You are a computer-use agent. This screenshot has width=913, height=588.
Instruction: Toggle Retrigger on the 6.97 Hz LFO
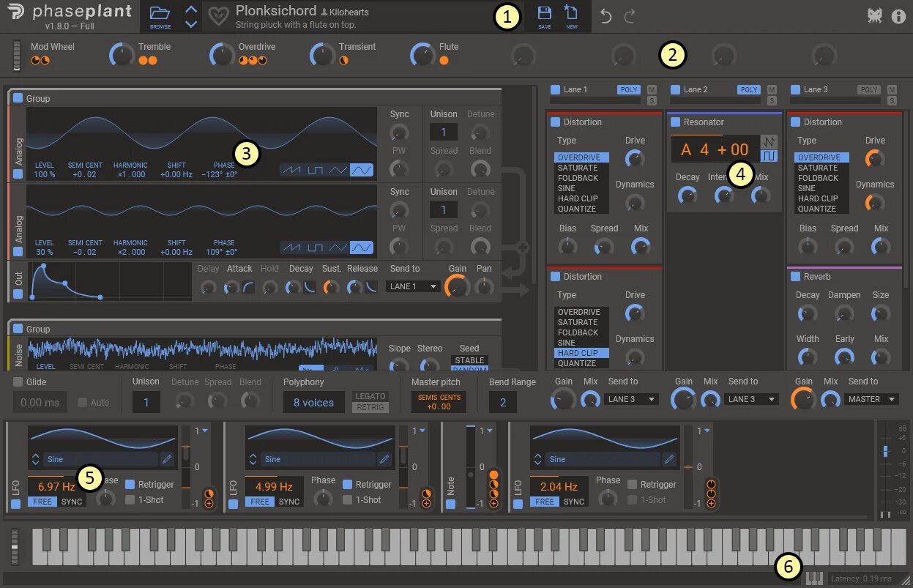click(x=130, y=484)
